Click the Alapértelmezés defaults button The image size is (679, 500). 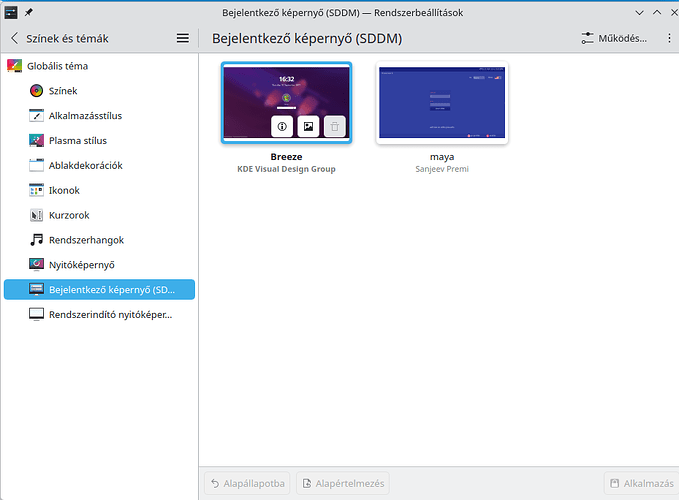(x=342, y=483)
